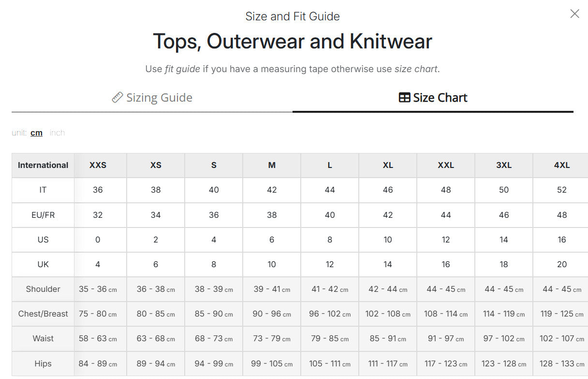Click the 4XL column header
This screenshot has height=379, width=588.
point(561,165)
